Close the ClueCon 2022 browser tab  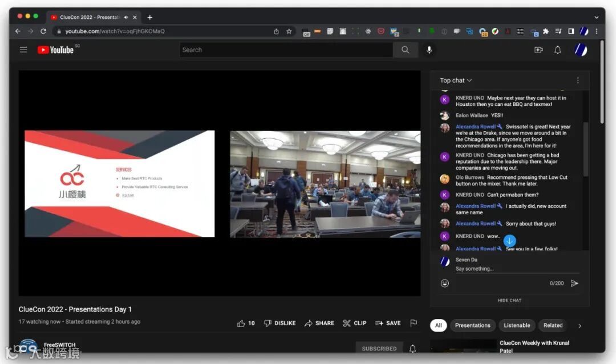(135, 17)
